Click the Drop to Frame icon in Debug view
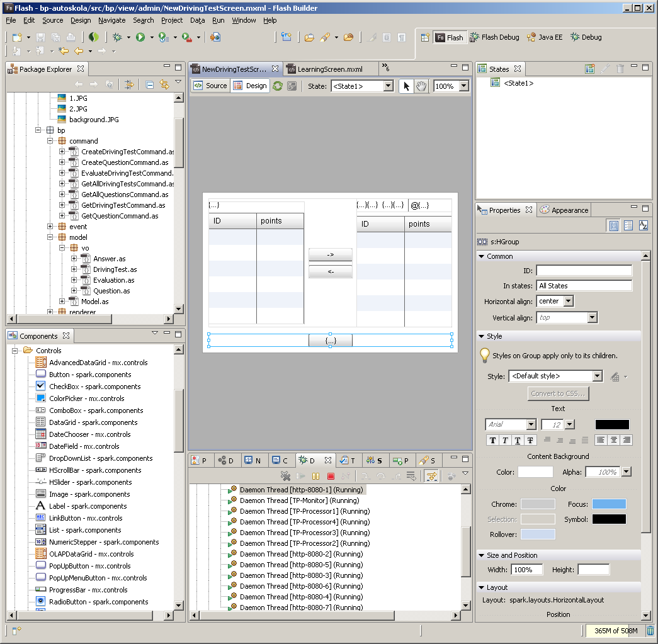 point(411,476)
